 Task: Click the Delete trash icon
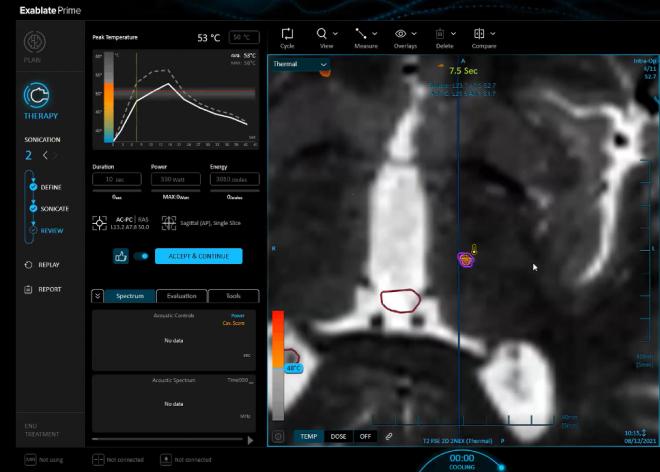tap(439, 34)
